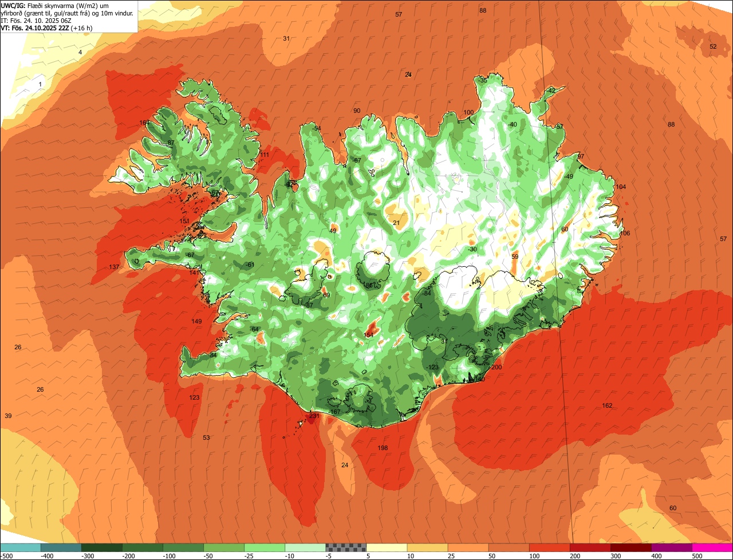This screenshot has height=560, width=733.
Task: Click the map value -30 in the highlands
Action: (x=472, y=250)
